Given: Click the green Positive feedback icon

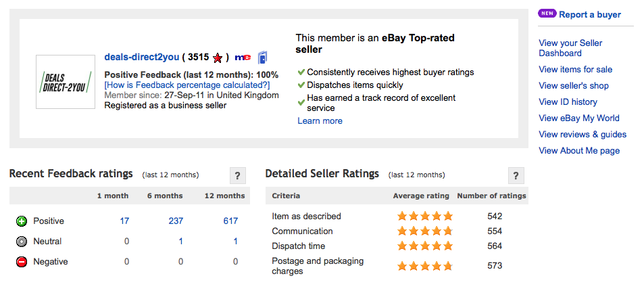Looking at the screenshot, I should click(x=22, y=221).
